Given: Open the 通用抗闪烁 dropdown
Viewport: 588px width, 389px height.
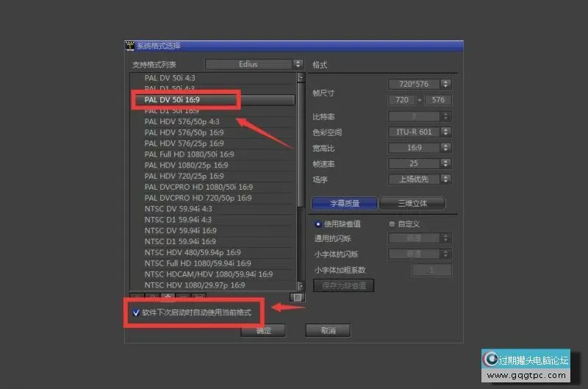Looking at the screenshot, I should 419,238.
